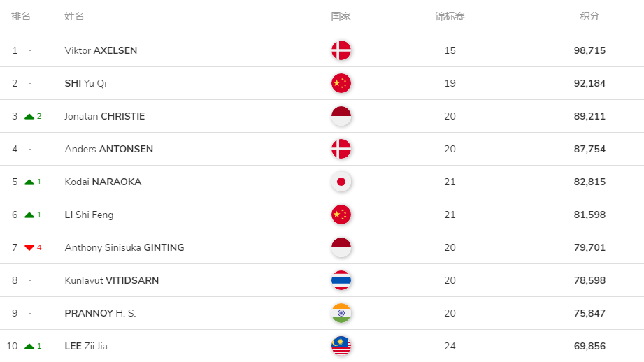Open Shi Yu Qi player profile
The image size is (644, 362).
(85, 83)
